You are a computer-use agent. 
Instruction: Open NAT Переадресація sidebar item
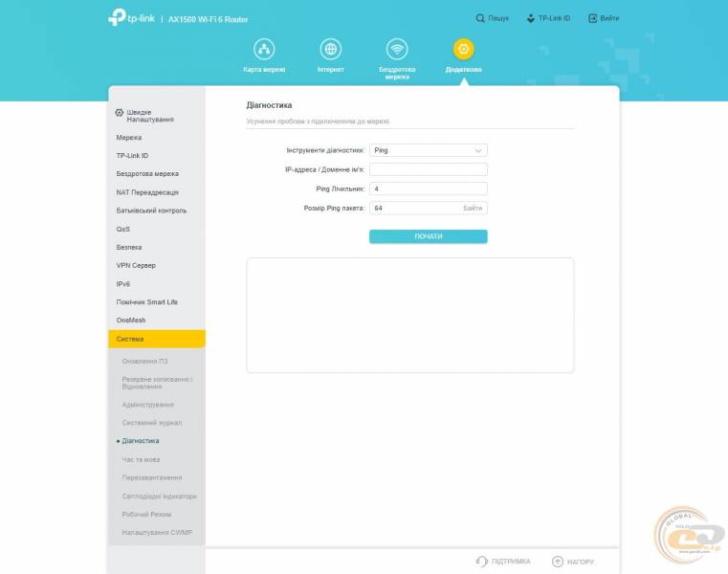coord(147,192)
